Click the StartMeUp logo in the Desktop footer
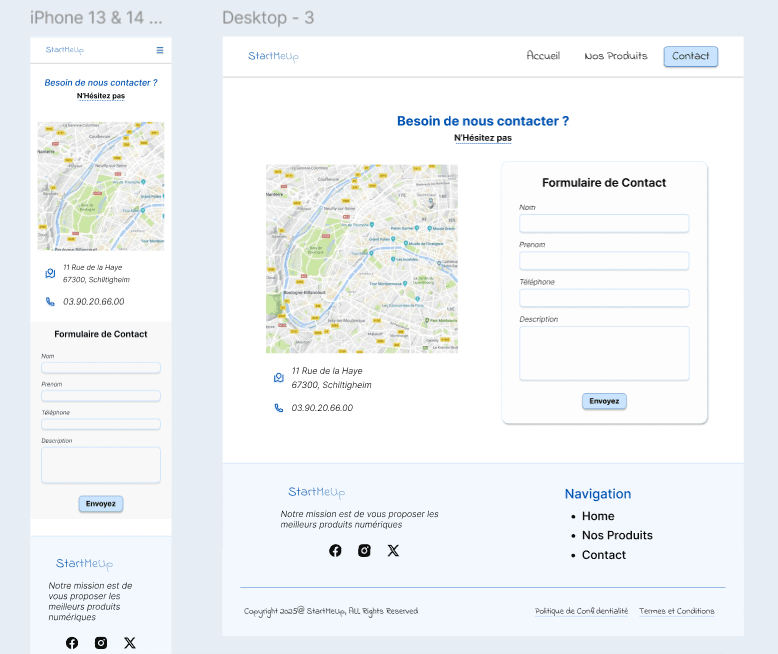The image size is (778, 654). [x=317, y=492]
